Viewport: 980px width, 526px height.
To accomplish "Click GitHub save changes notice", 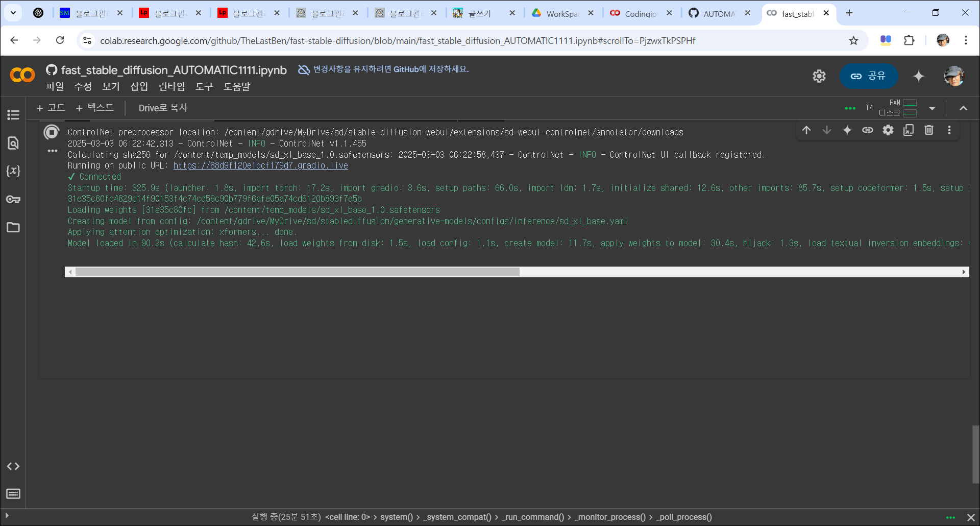I will [x=383, y=69].
